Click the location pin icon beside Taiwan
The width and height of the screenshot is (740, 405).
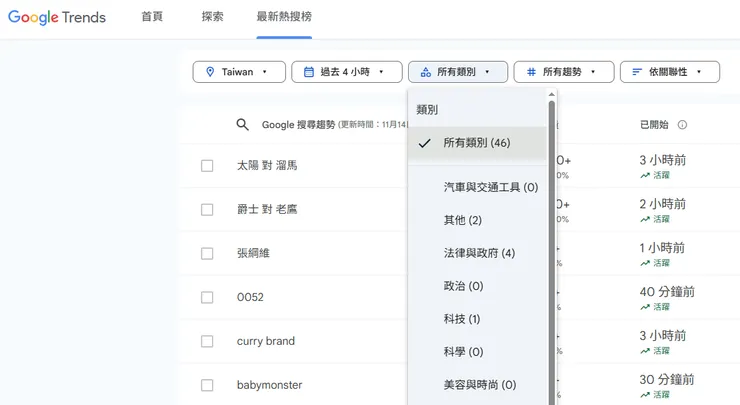click(x=210, y=72)
